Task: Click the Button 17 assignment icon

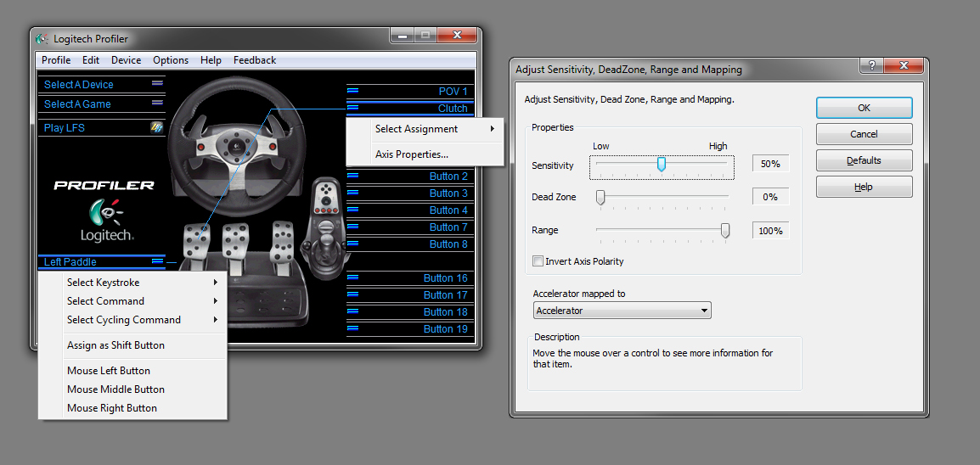Action: point(353,294)
